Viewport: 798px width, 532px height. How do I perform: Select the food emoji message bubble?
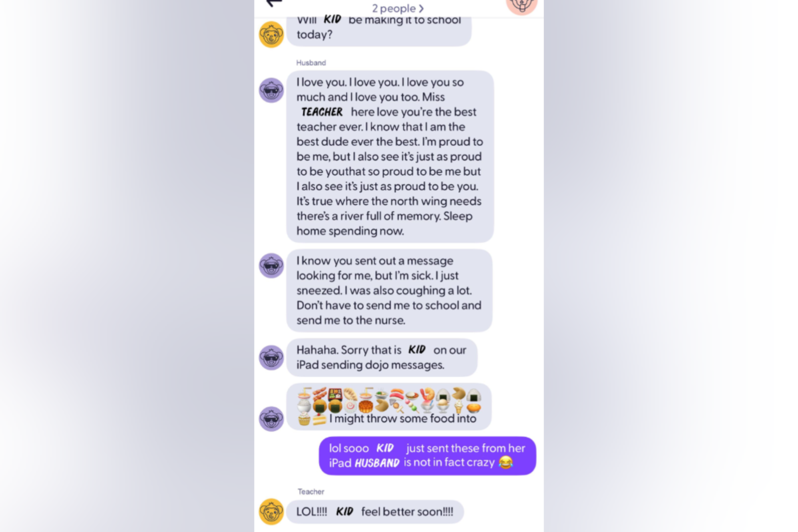pos(389,406)
